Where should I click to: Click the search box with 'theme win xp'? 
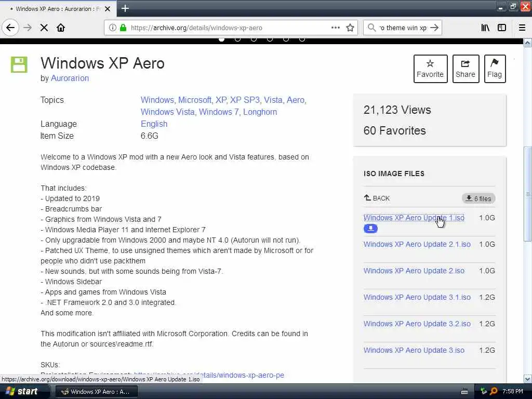pos(403,28)
